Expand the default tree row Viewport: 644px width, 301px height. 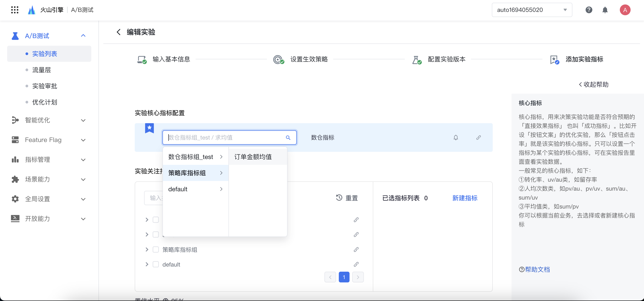point(147,264)
